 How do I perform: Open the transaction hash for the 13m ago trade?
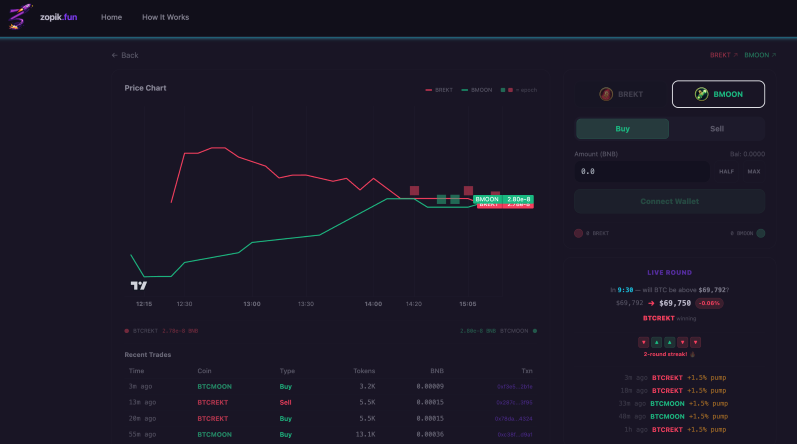click(x=514, y=402)
